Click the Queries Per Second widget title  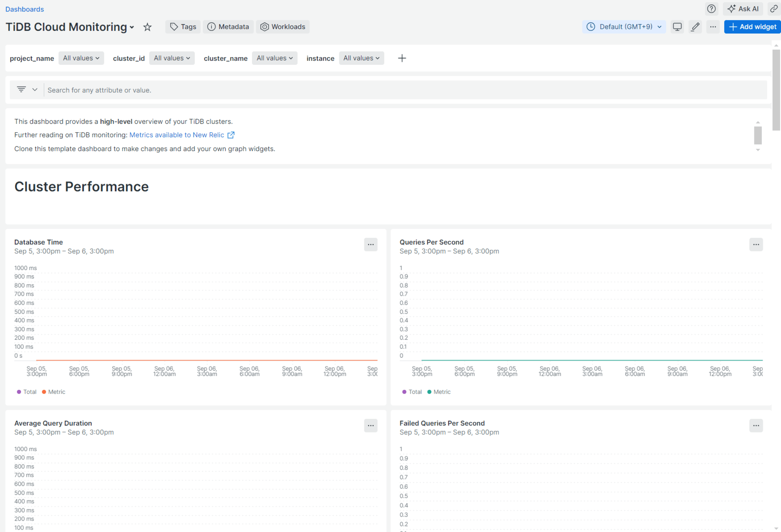432,242
